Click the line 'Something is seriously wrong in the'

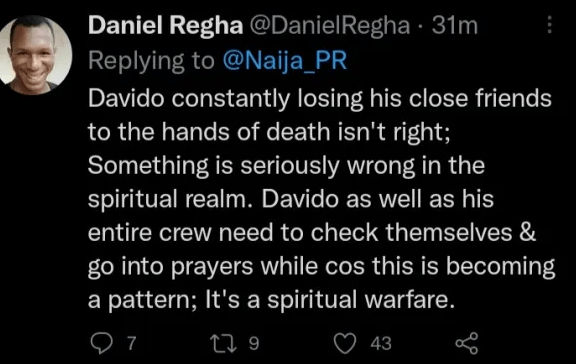click(x=286, y=165)
